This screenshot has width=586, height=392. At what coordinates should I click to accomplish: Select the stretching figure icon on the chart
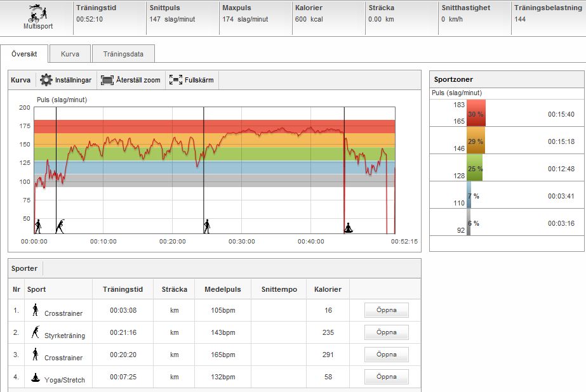(60, 226)
